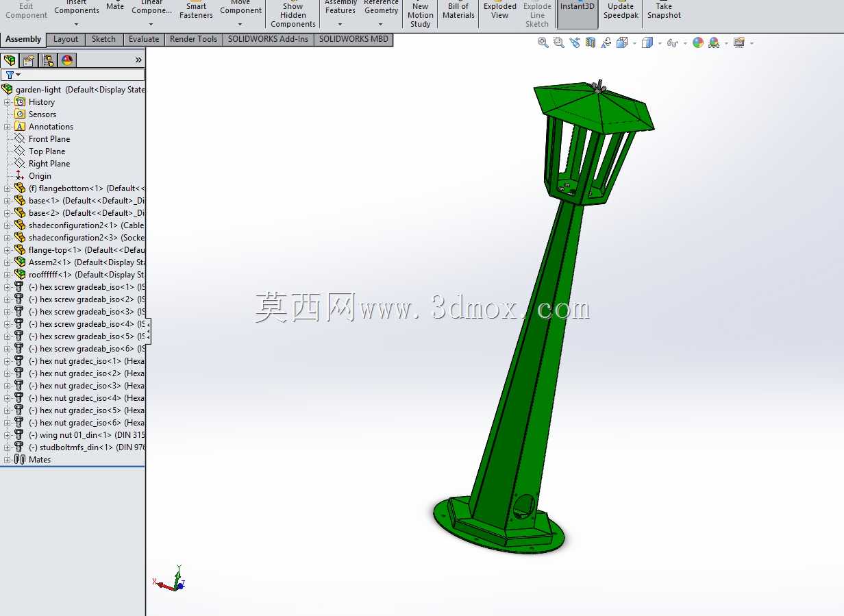Click the Mates paperclip icon
Viewport: 844px width, 616px height.
20,460
